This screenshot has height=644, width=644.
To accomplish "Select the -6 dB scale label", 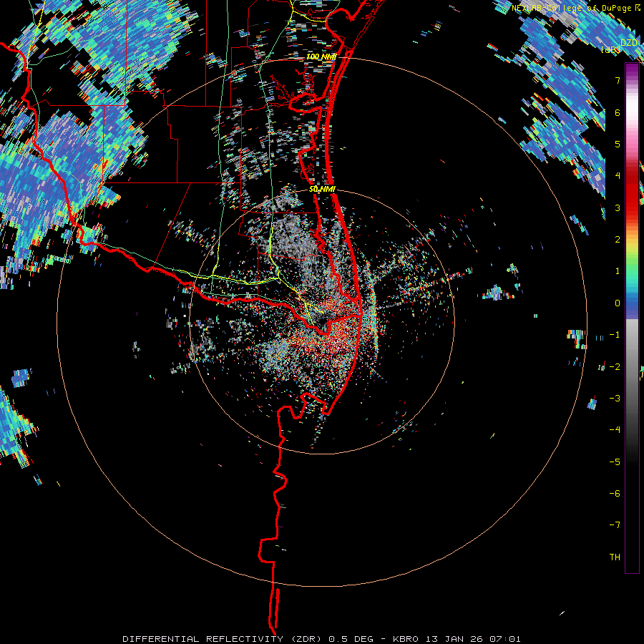I will pyautogui.click(x=615, y=494).
